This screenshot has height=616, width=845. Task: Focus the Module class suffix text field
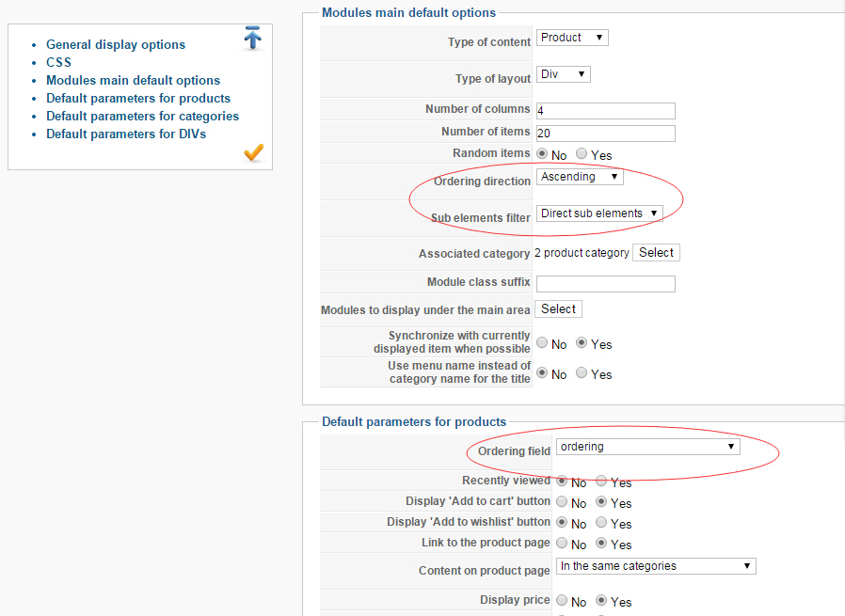coord(605,283)
